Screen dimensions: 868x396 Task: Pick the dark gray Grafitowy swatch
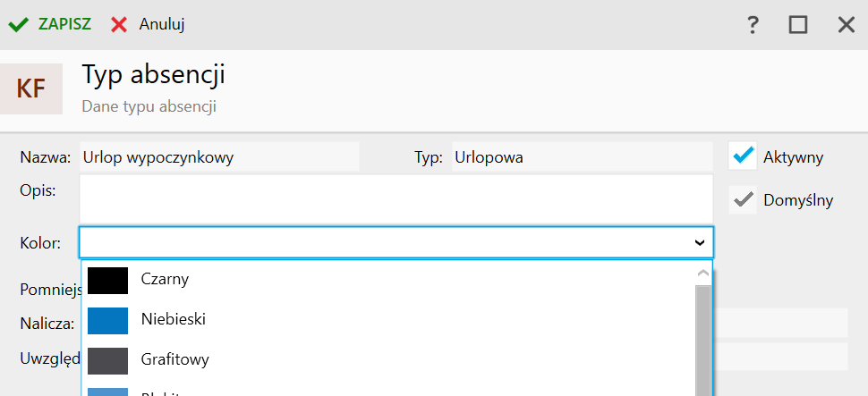tap(107, 360)
